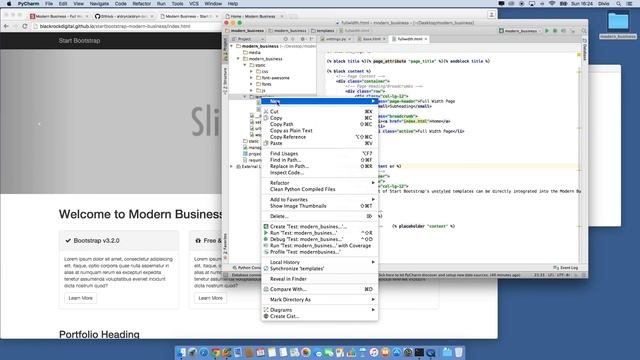Screen dimensions: 640x360
Task: Open the VCS menu in menu bar
Action: point(194,4)
